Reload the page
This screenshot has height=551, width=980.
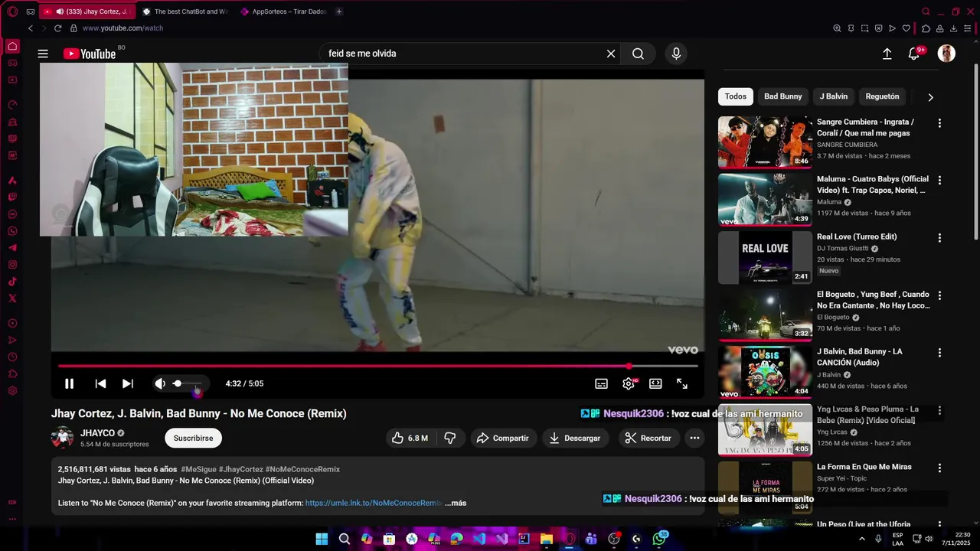[x=57, y=28]
